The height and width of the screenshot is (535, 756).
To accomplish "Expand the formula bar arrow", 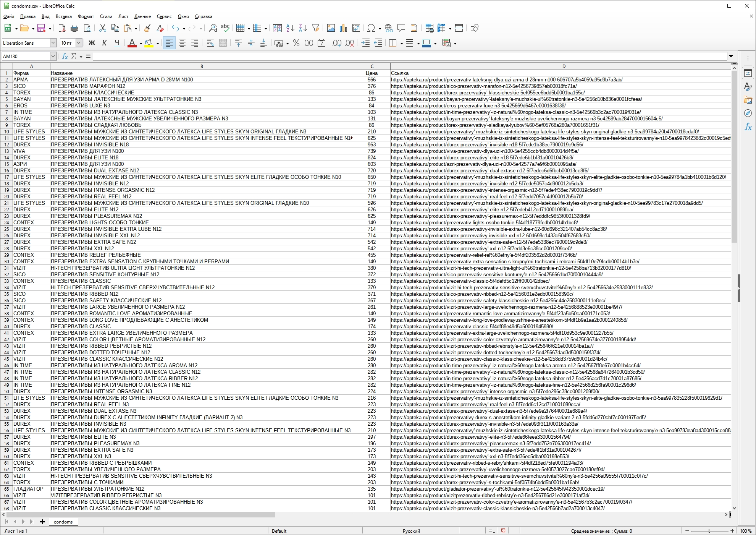I will [x=731, y=56].
